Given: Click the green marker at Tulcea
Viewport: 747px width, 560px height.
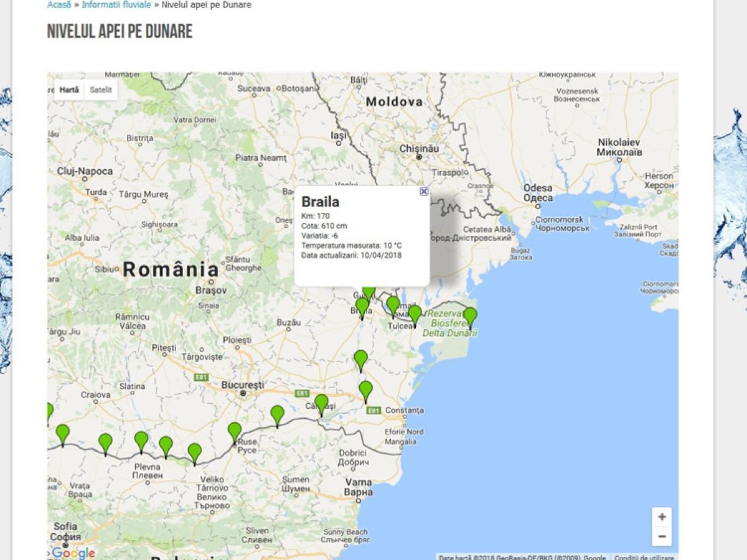Looking at the screenshot, I should 415,314.
